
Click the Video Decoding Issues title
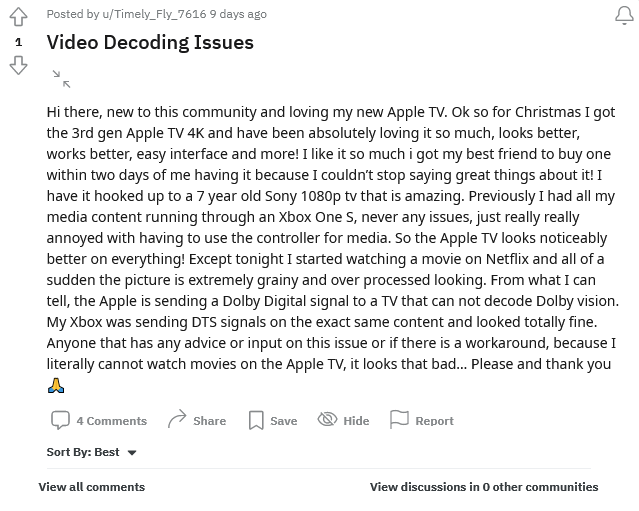150,42
